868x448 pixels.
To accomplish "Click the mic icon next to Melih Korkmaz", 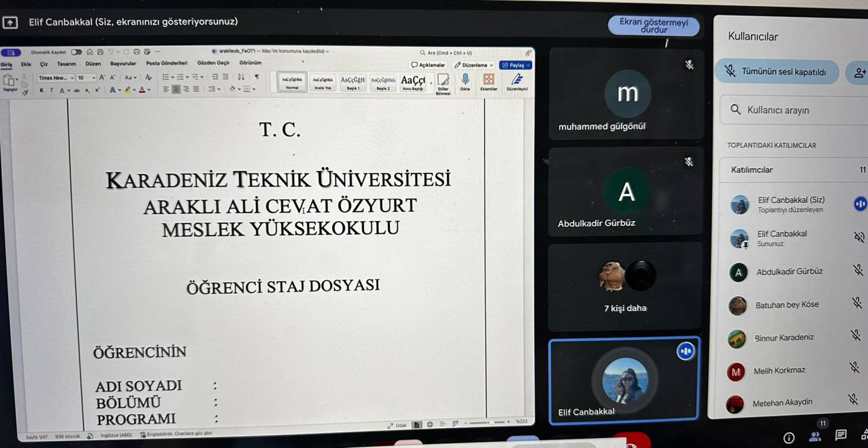I will (854, 367).
